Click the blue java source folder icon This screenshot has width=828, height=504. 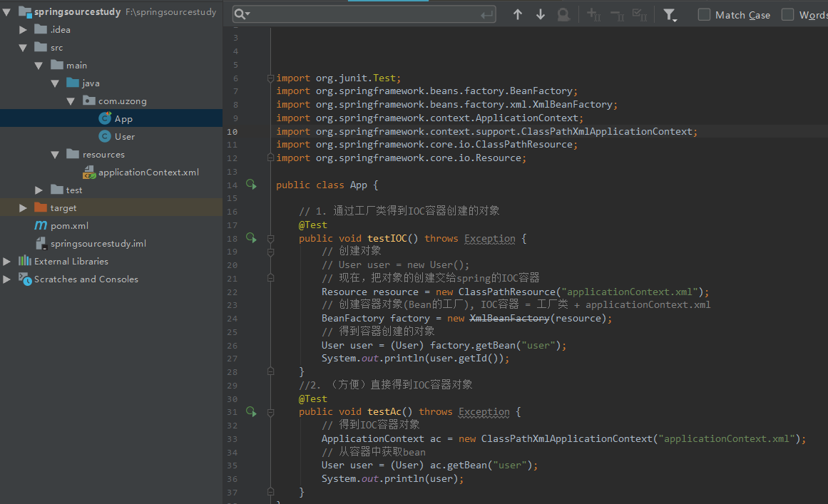pos(73,82)
